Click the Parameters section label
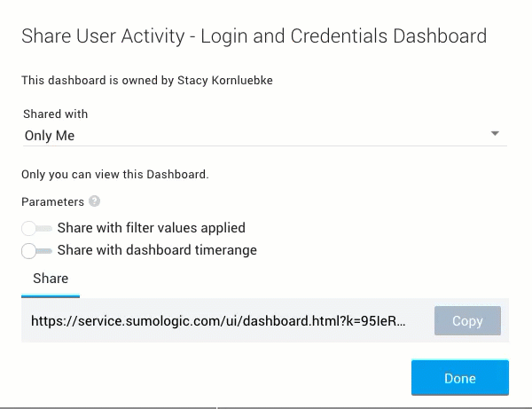The image size is (532, 409). click(x=52, y=201)
